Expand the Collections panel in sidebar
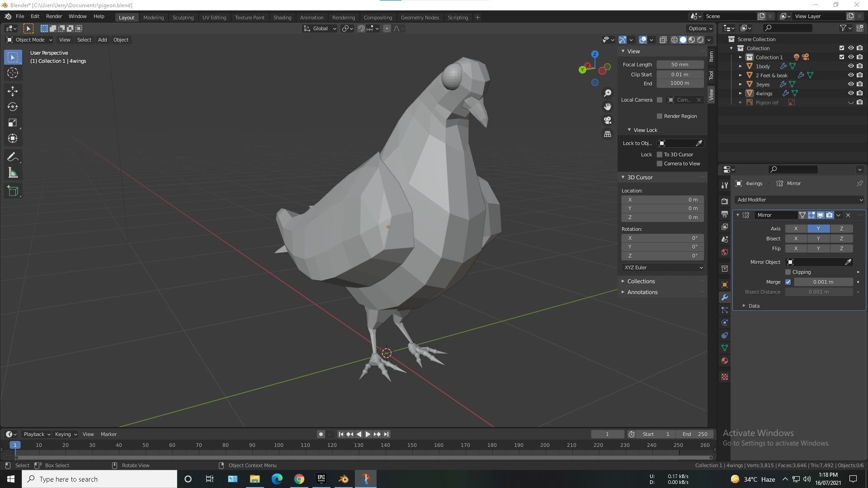 pos(641,281)
